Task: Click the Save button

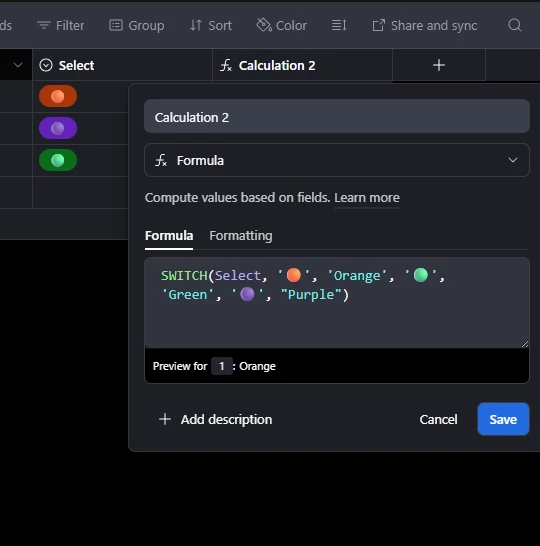Action: (503, 419)
